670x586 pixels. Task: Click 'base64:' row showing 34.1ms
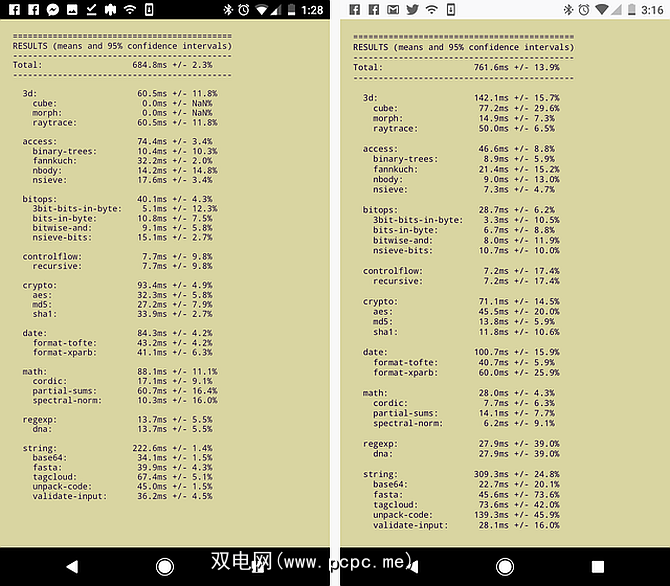pos(123,458)
